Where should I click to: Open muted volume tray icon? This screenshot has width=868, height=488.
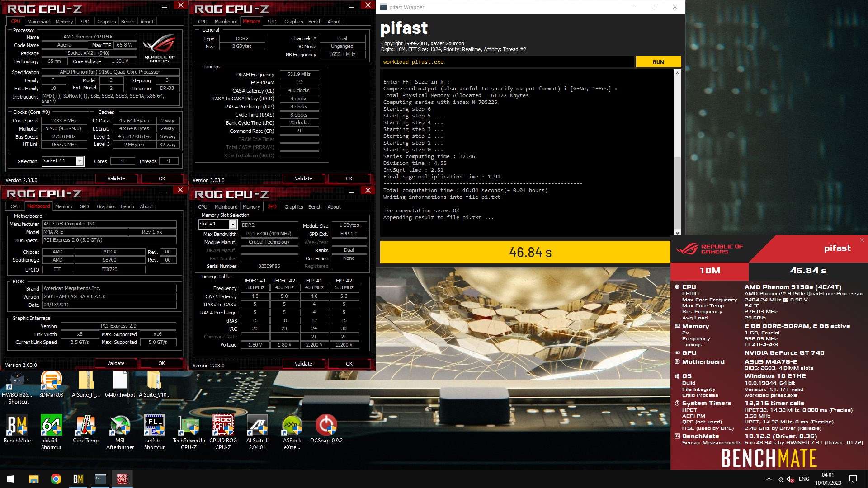point(791,479)
